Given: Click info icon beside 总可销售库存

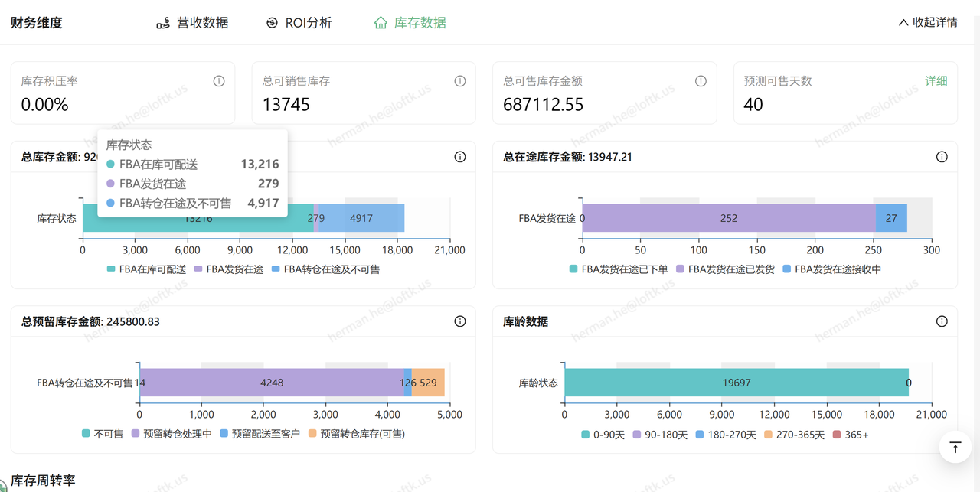Looking at the screenshot, I should [x=460, y=81].
